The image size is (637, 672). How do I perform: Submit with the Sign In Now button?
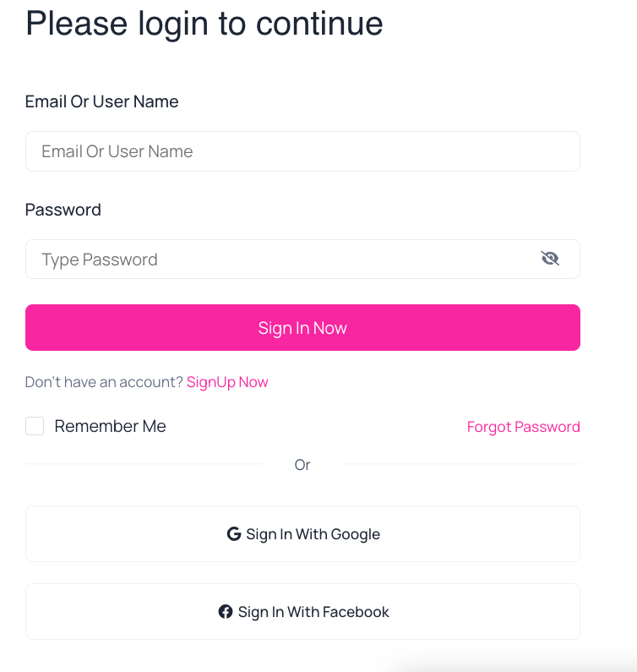302,327
